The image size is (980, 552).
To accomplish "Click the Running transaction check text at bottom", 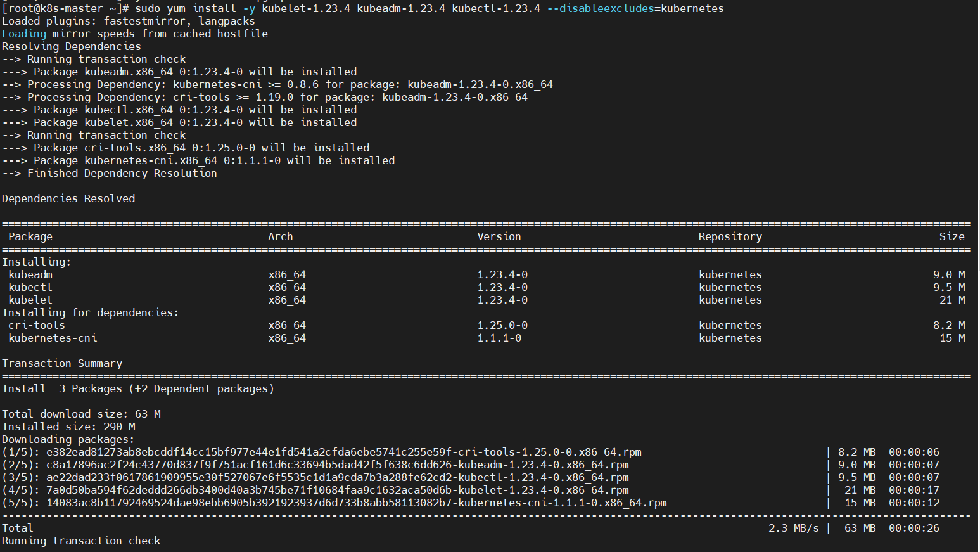I will pos(82,540).
